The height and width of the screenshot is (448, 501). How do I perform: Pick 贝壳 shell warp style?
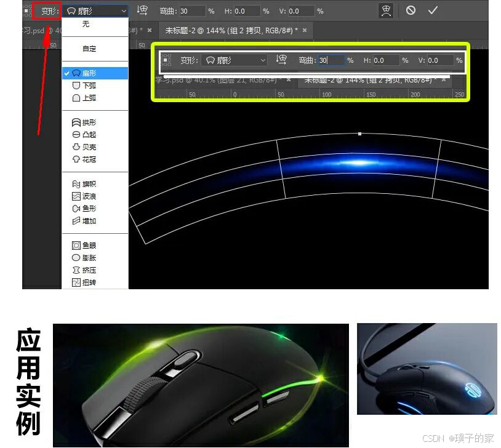click(95, 147)
